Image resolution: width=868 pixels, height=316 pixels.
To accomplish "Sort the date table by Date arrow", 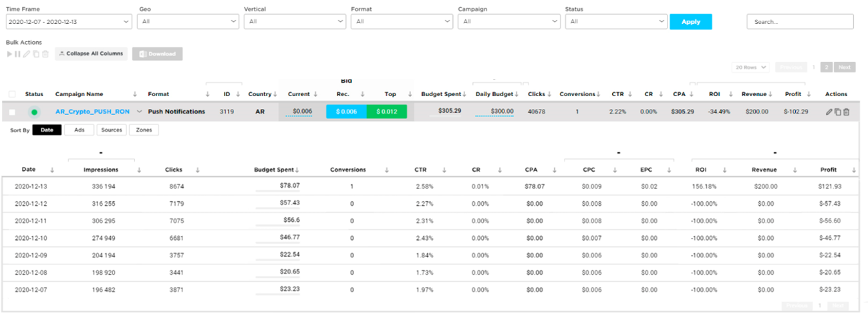I will tap(51, 170).
